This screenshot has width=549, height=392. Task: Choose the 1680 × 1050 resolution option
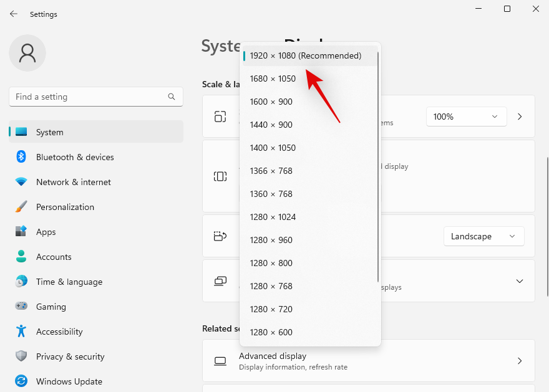[273, 79]
